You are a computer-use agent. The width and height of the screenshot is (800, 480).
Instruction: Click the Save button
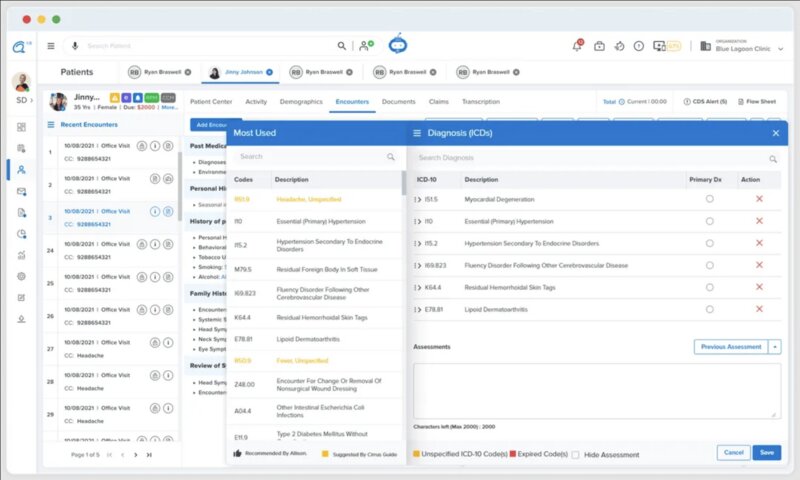(766, 453)
